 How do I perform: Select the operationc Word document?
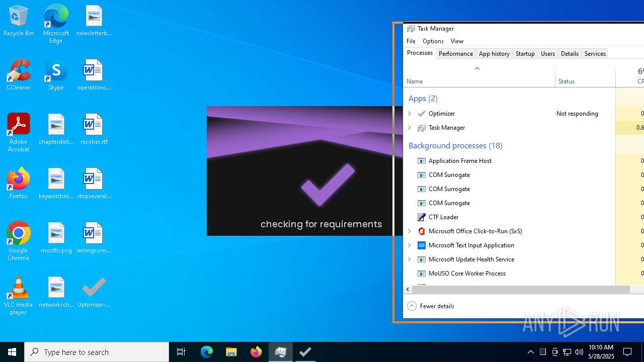94,75
